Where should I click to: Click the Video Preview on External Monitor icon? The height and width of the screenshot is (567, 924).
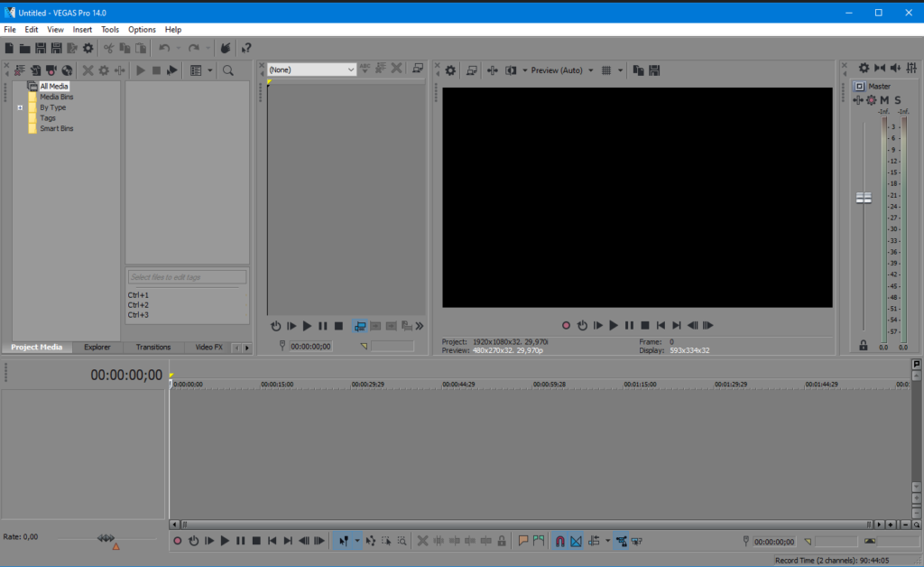[471, 70]
